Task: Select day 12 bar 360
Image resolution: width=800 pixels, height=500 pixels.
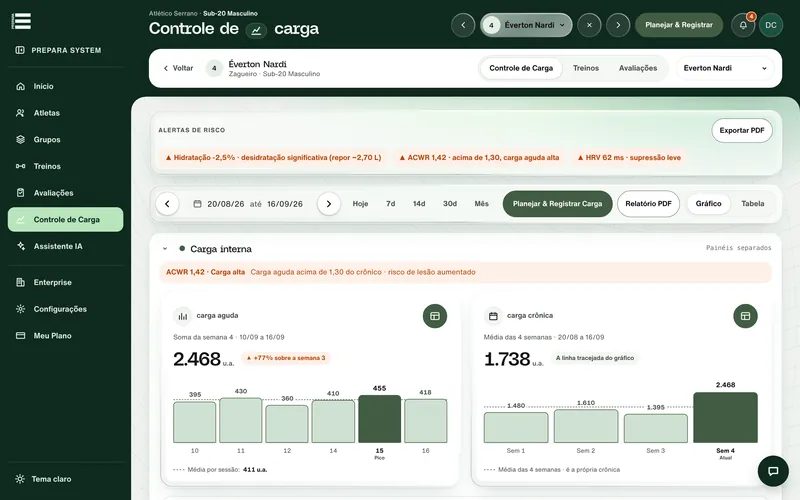Action: click(x=287, y=424)
